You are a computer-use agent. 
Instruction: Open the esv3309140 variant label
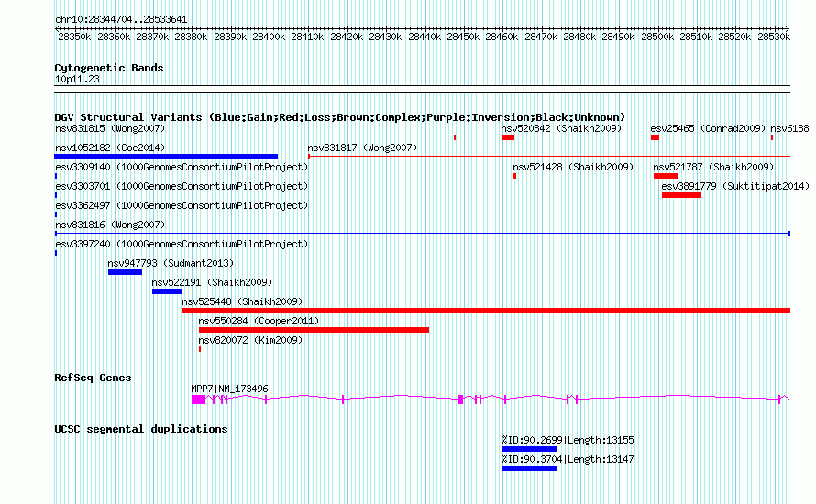tap(182, 167)
